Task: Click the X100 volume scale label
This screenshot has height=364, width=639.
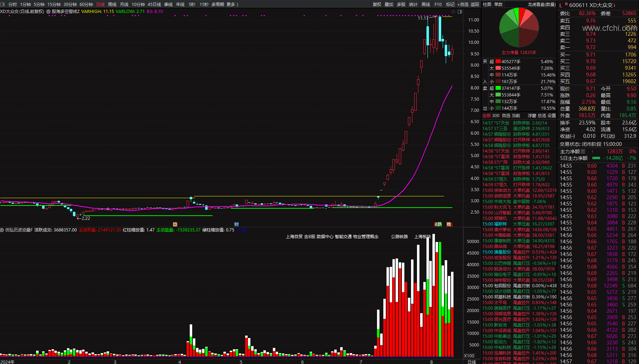Action: point(469,356)
